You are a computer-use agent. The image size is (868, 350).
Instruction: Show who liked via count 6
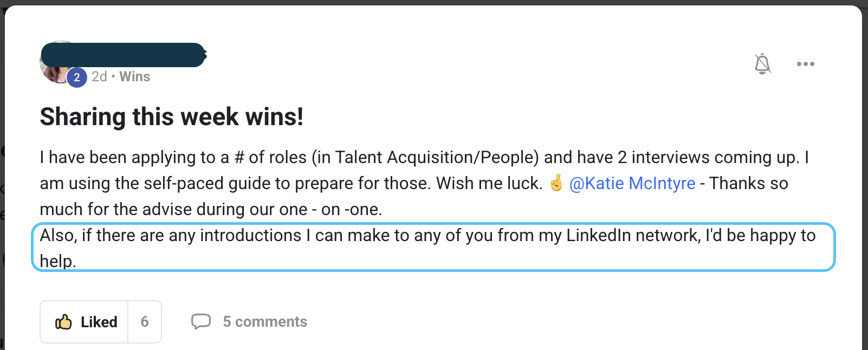[x=145, y=322]
